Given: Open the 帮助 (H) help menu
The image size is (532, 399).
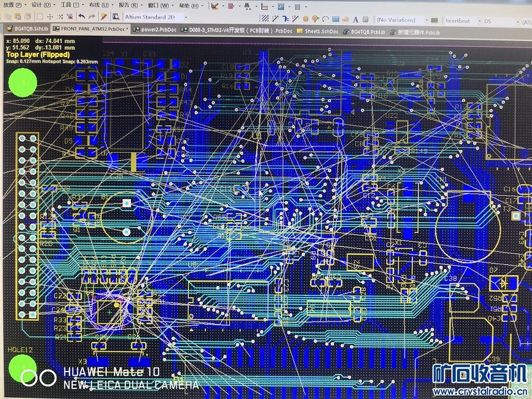Looking at the screenshot, I should 190,6.
